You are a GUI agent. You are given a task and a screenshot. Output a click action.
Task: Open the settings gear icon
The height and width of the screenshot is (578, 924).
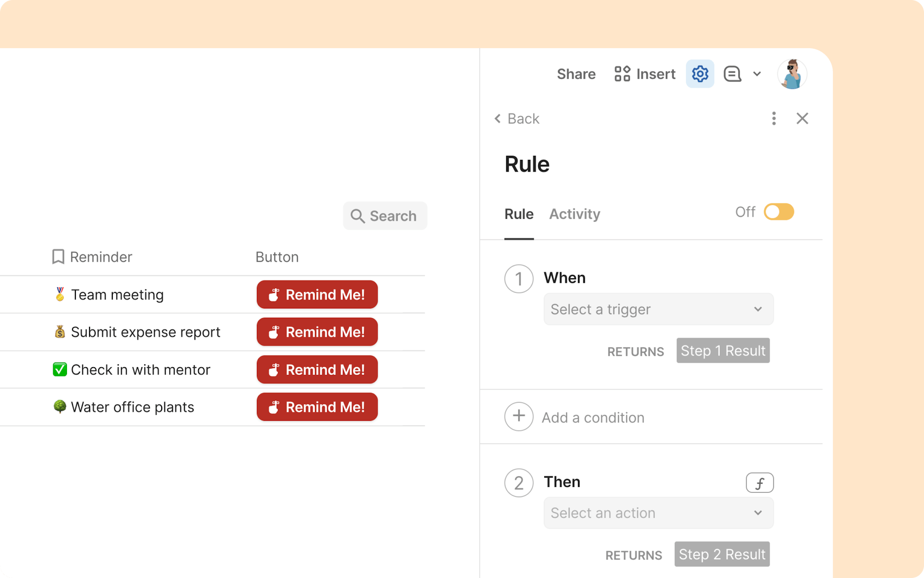pos(699,74)
